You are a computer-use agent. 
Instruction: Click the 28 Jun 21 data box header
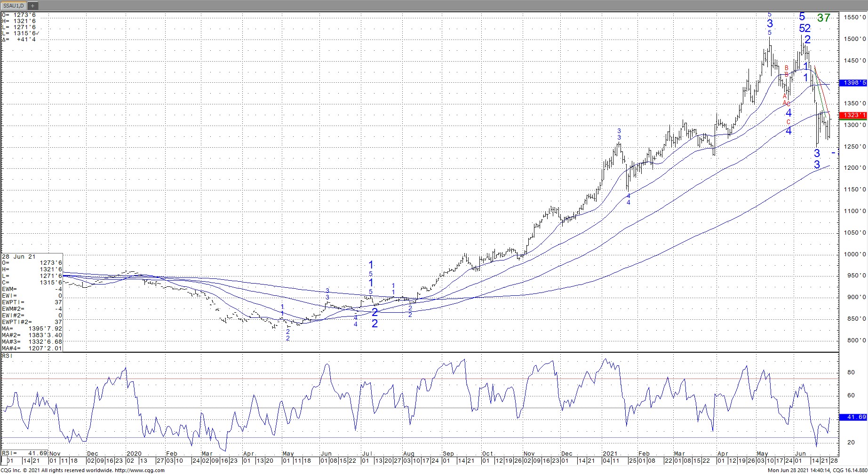(x=18, y=256)
